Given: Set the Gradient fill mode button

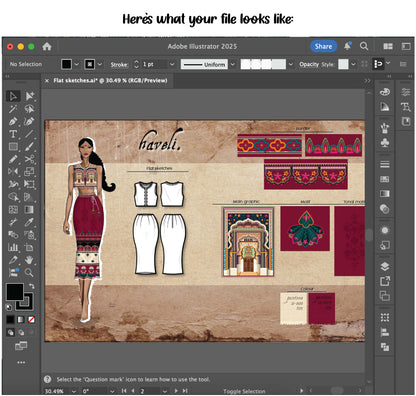Looking at the screenshot, I should tap(21, 320).
